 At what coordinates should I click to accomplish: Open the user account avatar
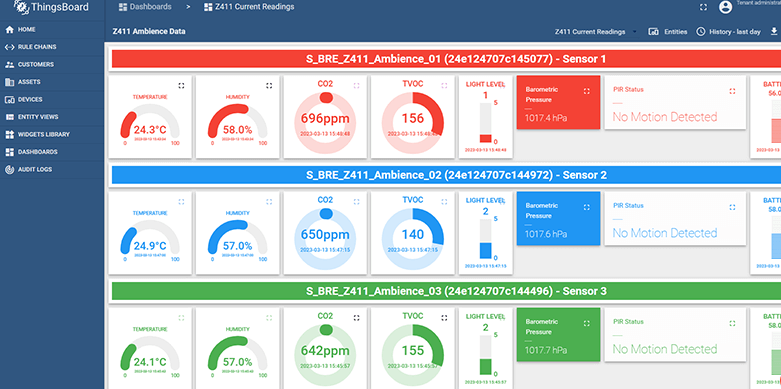click(x=726, y=7)
